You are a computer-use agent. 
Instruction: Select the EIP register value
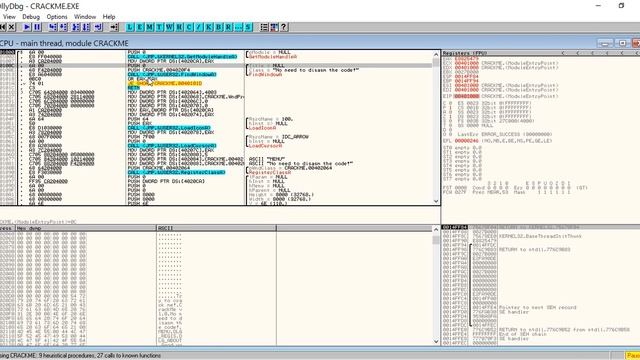pos(467,96)
